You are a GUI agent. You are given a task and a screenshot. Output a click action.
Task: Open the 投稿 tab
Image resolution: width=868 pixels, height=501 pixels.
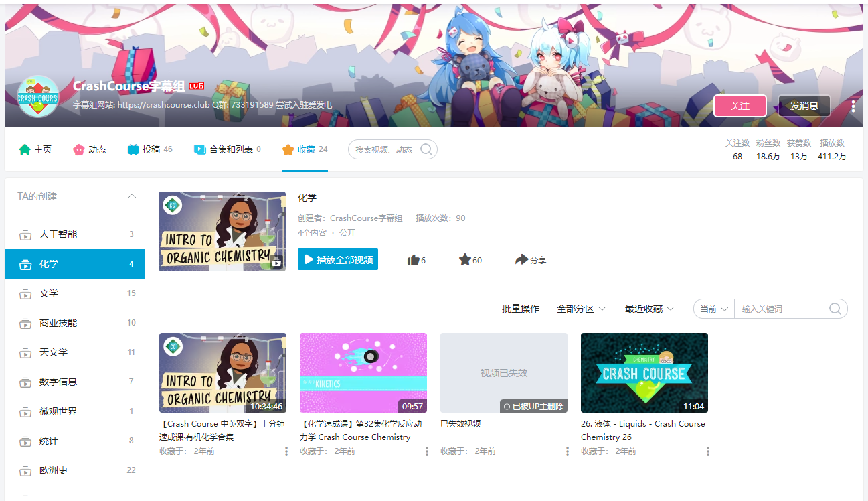tap(150, 149)
